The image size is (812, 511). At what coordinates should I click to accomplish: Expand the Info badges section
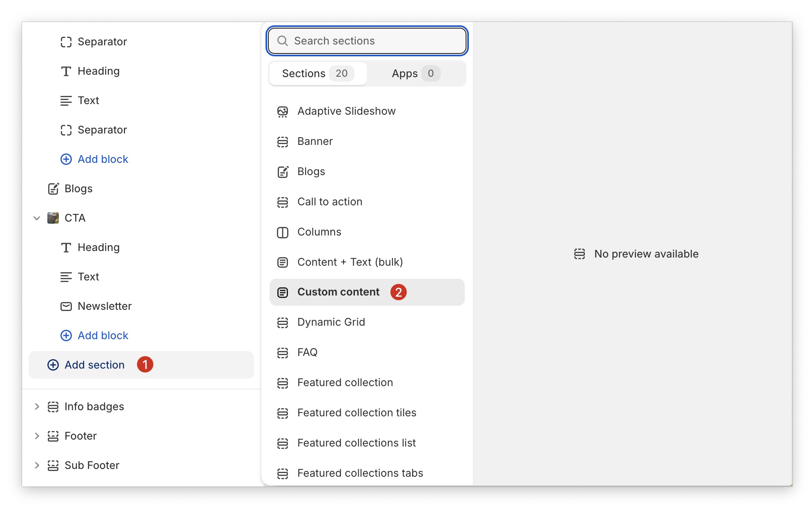37,407
